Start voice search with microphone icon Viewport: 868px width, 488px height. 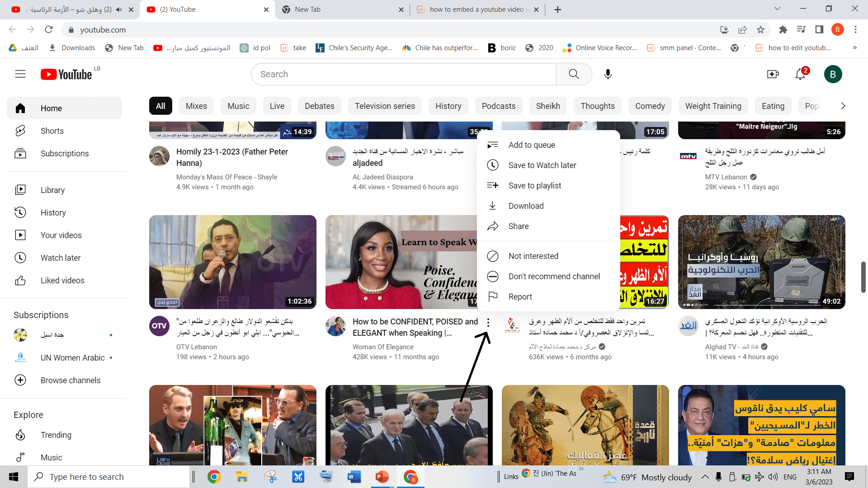tap(608, 74)
